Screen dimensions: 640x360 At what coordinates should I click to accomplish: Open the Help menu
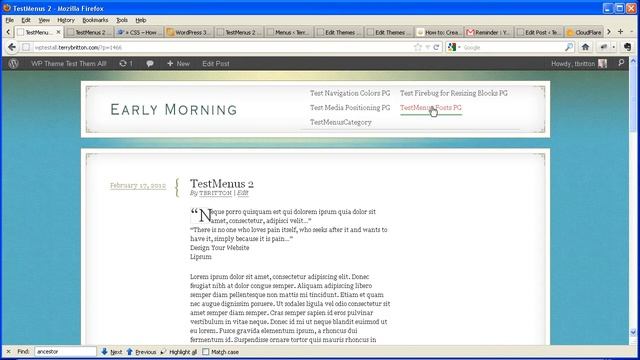[140, 20]
